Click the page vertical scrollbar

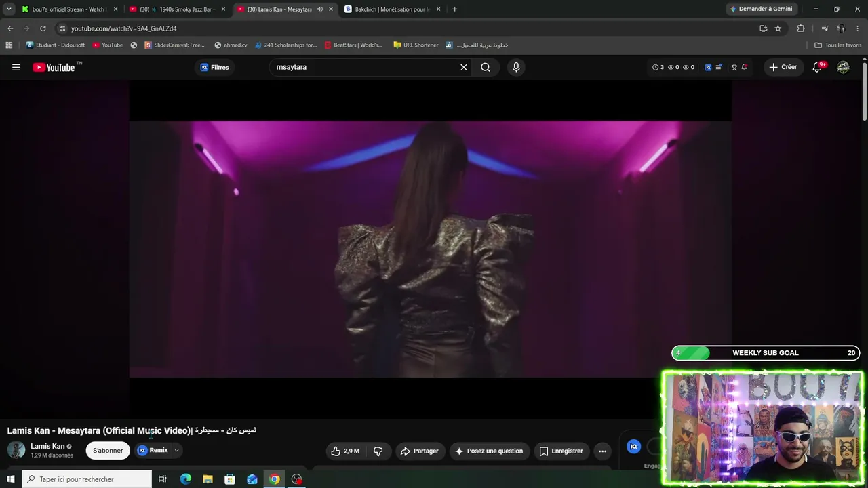(x=864, y=91)
